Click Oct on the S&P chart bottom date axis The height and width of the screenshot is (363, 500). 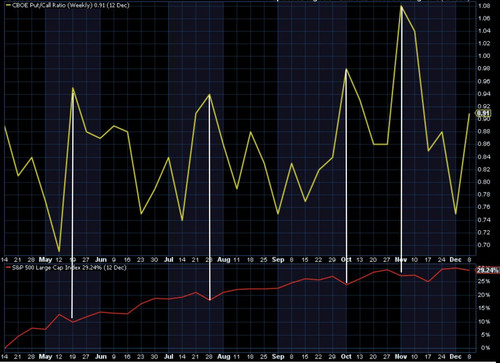click(x=346, y=356)
